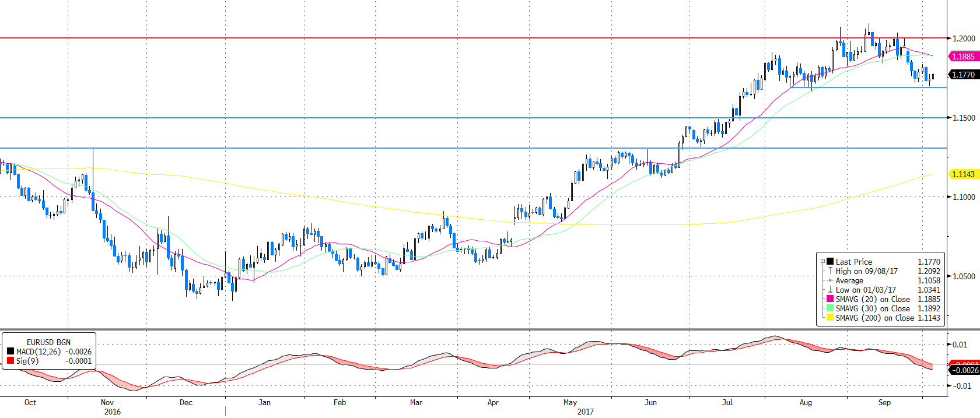
Task: Click the 1.2000 axis label
Action: point(964,38)
